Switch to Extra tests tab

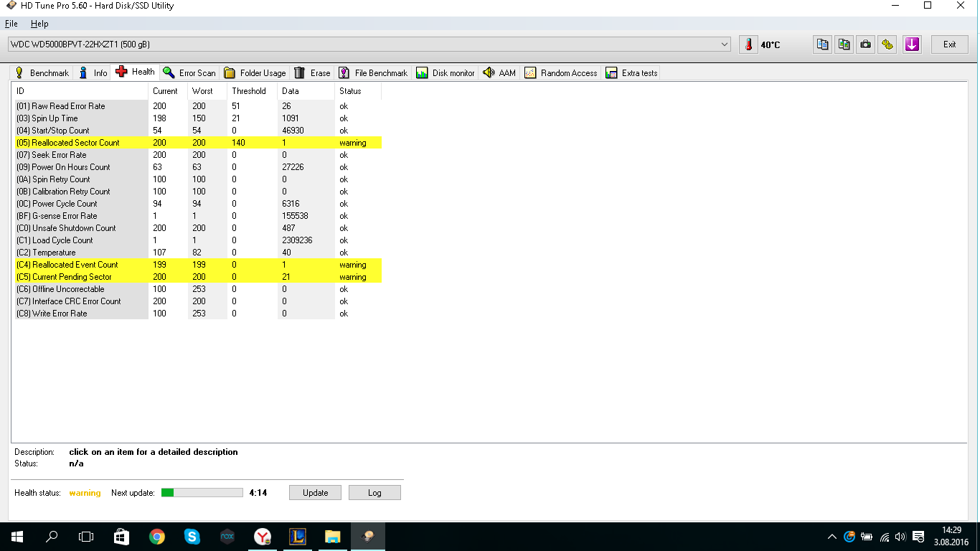(631, 72)
